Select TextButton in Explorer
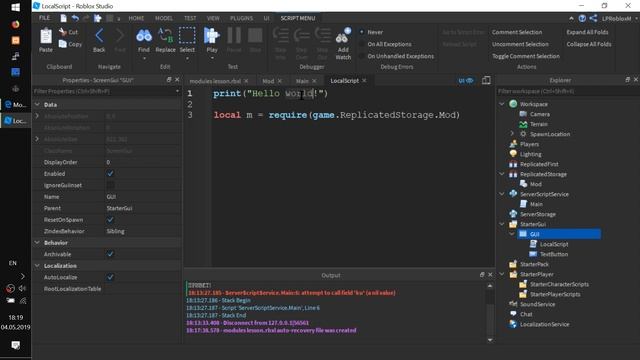This screenshot has width=640, height=360. (x=554, y=254)
